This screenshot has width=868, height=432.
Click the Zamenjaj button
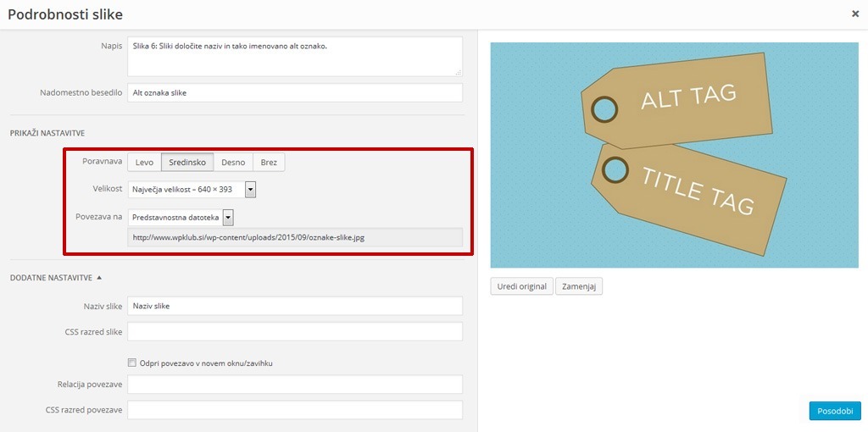click(579, 286)
